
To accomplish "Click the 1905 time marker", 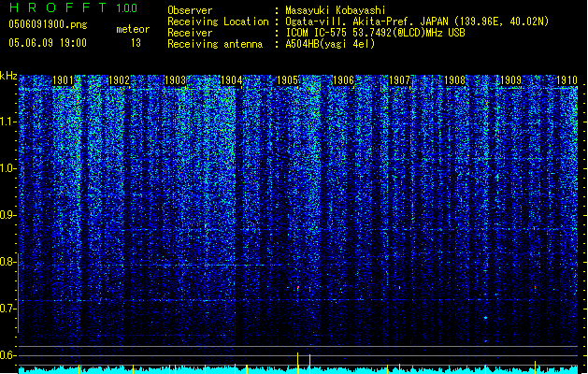I will 287,80.
